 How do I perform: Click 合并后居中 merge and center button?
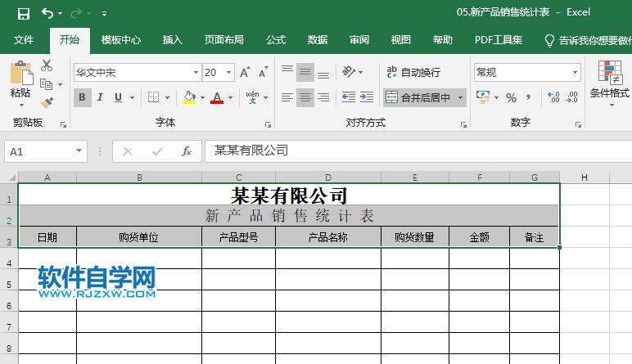[418, 97]
